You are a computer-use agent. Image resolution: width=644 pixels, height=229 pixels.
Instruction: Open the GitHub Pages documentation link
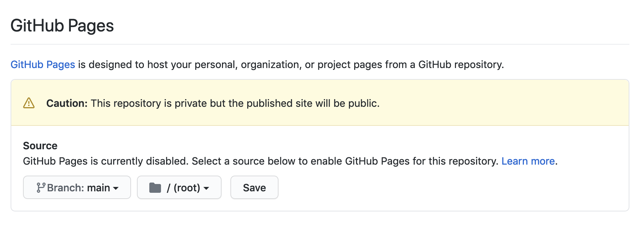[x=43, y=65]
